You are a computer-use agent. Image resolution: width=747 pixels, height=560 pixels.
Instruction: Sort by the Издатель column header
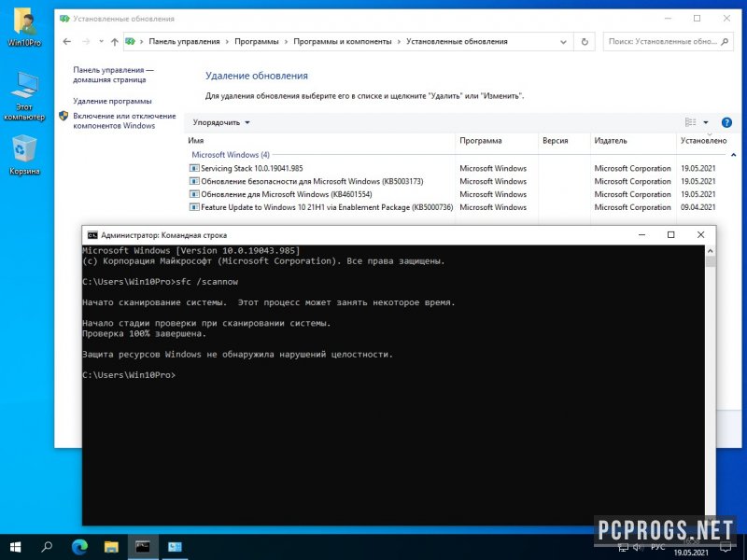611,141
